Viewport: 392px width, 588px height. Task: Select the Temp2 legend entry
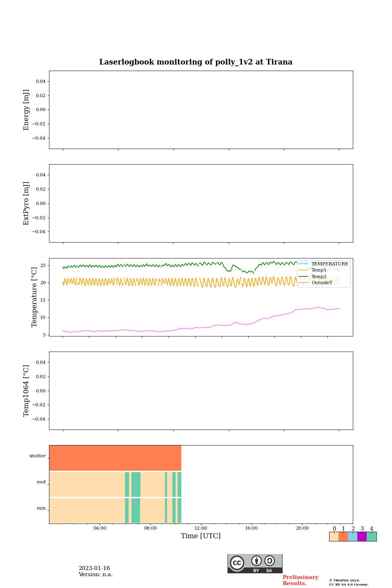point(313,276)
